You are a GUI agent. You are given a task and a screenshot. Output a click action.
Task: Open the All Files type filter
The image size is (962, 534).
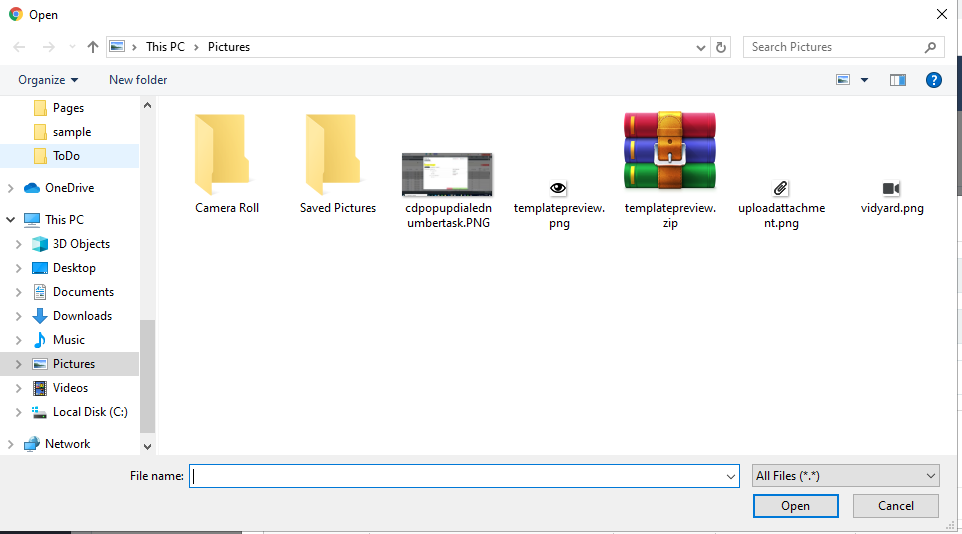click(x=845, y=476)
